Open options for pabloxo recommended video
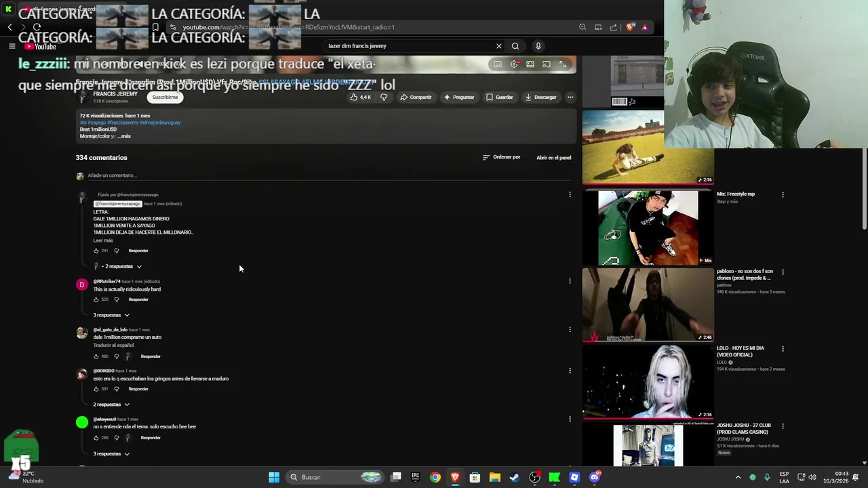The image size is (868, 488). (783, 272)
